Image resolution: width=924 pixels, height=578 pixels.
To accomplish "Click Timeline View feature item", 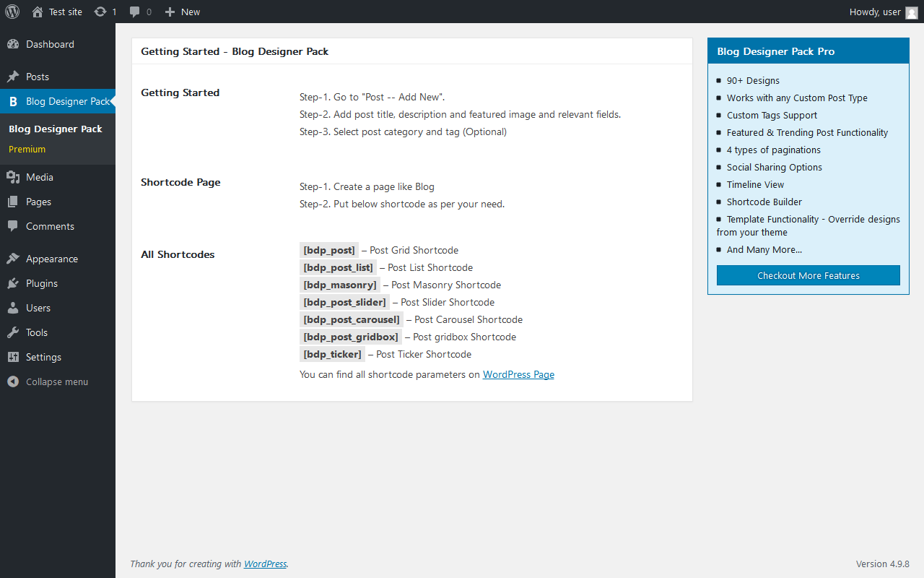I will point(755,184).
